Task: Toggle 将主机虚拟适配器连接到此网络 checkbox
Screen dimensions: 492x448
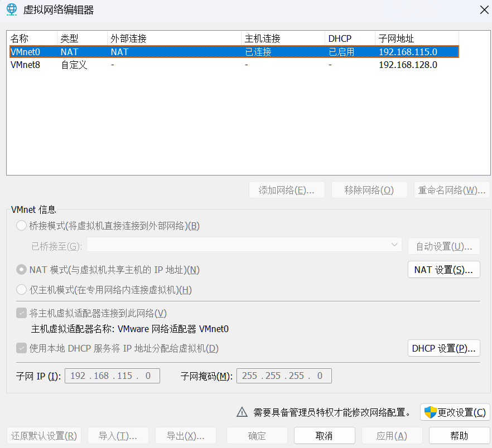Action: click(x=21, y=313)
